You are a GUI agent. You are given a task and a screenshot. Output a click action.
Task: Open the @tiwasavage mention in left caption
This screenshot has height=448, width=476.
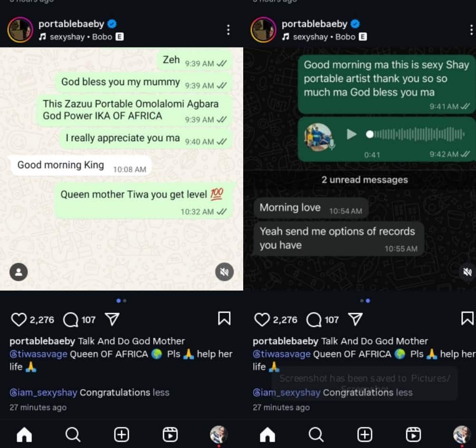[x=38, y=354]
